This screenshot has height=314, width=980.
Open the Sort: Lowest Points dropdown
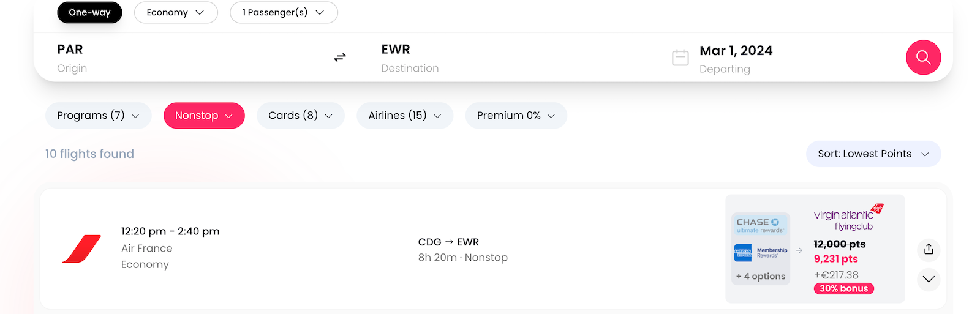[x=873, y=154]
